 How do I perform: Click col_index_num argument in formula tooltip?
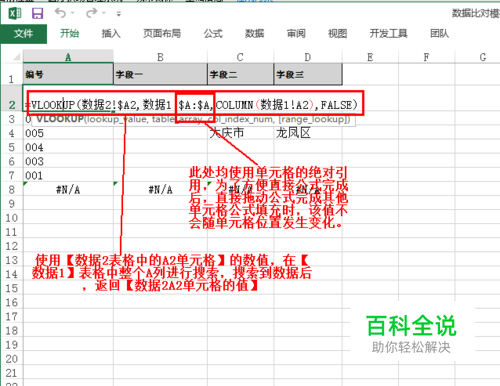coord(241,119)
